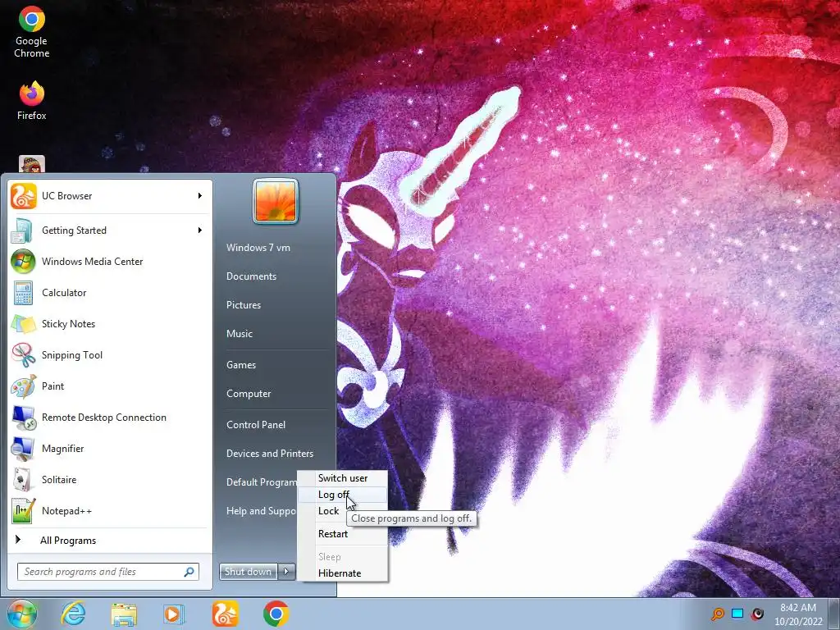The height and width of the screenshot is (630, 840).
Task: Click the blue monitor tray icon
Action: click(x=737, y=614)
